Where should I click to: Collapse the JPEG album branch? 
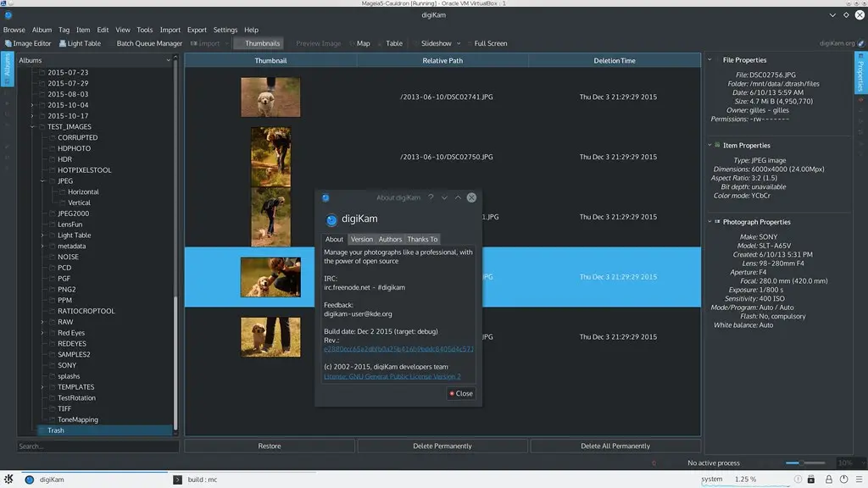click(x=42, y=180)
